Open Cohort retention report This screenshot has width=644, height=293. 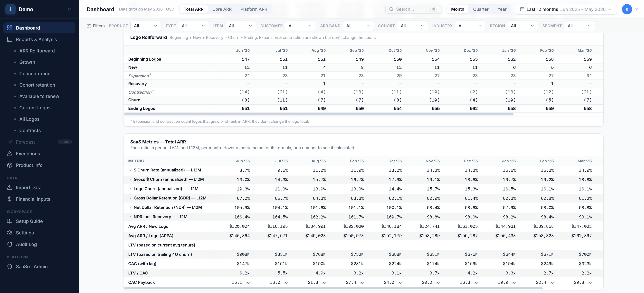(37, 85)
